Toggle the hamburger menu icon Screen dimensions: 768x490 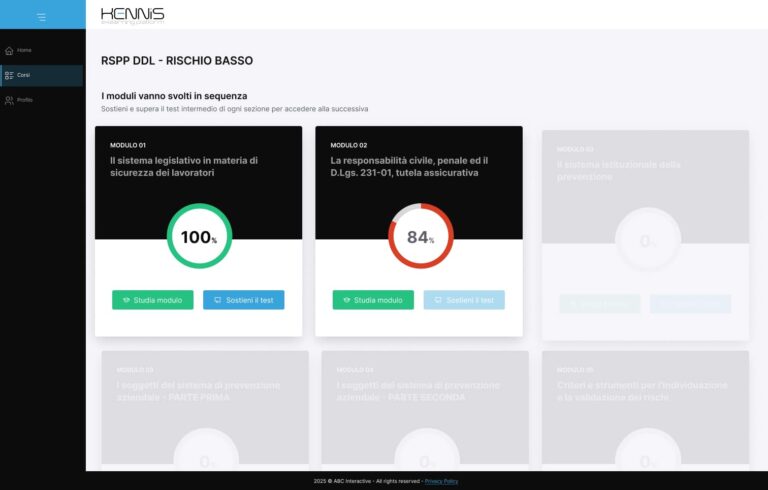click(41, 17)
